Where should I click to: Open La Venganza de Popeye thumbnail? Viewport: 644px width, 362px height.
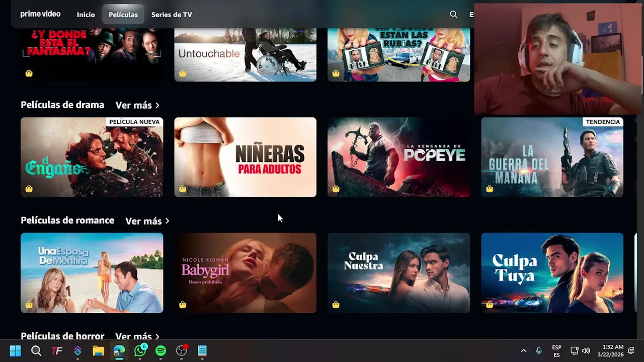(x=398, y=157)
